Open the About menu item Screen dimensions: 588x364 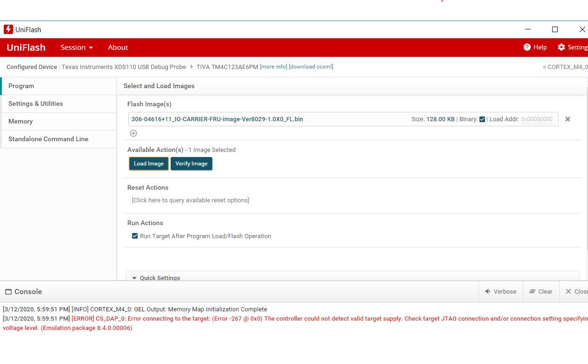tap(118, 47)
